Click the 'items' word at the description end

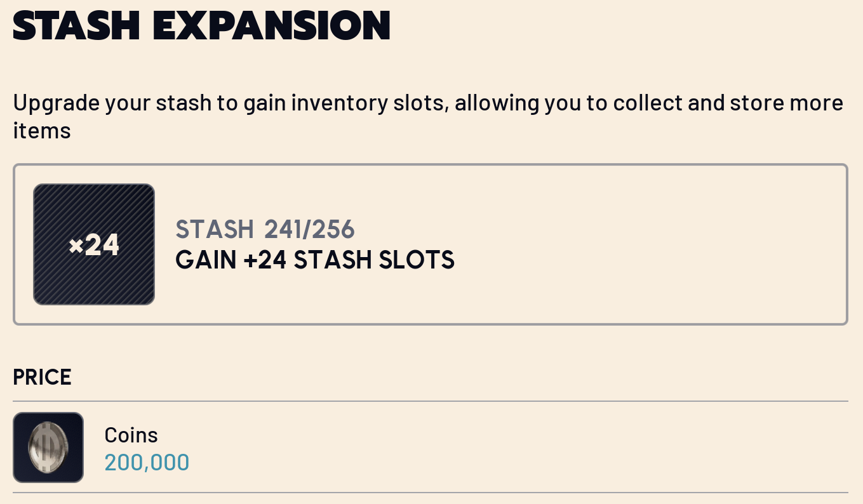coord(41,131)
